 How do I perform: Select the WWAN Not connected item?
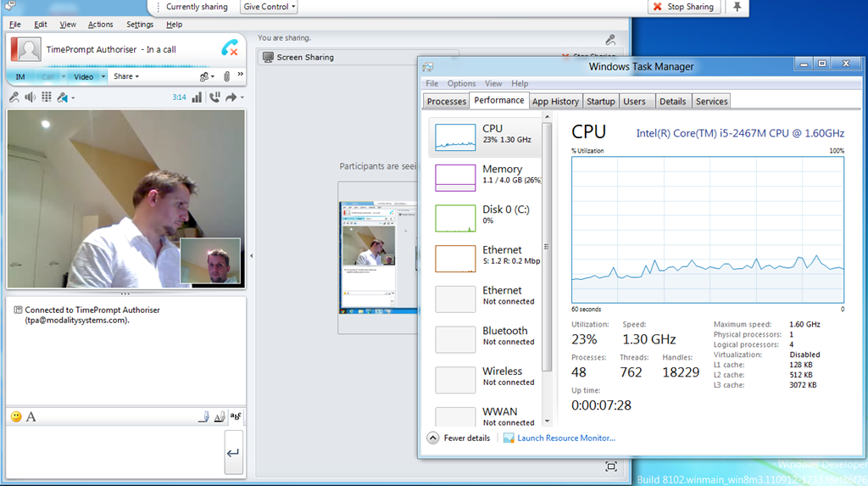[484, 416]
